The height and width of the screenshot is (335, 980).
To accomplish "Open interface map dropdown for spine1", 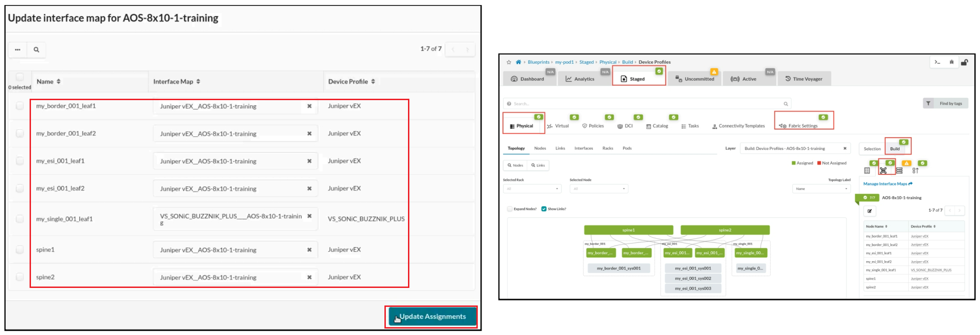I will tap(231, 250).
